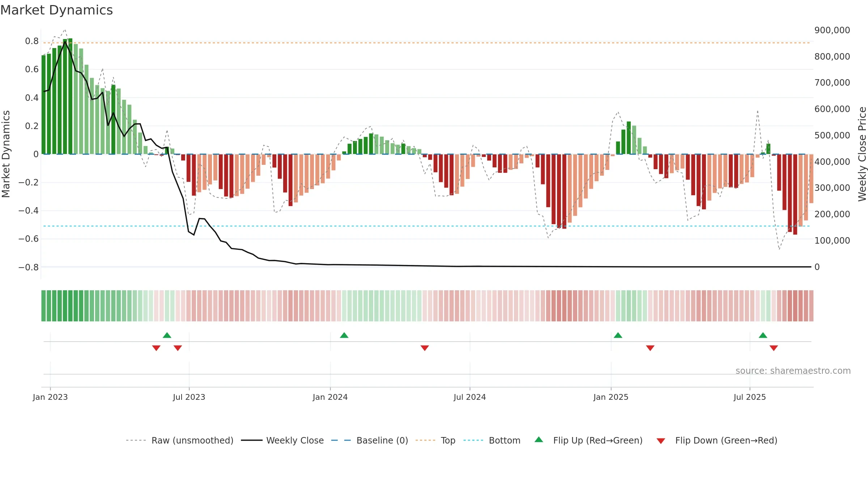This screenshot has width=868, height=488.
Task: Toggle the Flip Down (Green→Red) legend entry
Action: (x=717, y=440)
